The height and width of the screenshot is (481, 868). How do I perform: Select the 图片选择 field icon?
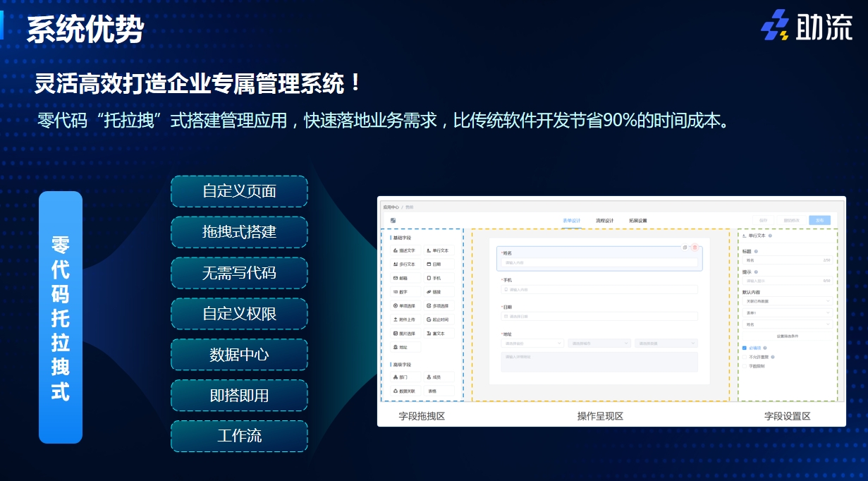coord(404,333)
